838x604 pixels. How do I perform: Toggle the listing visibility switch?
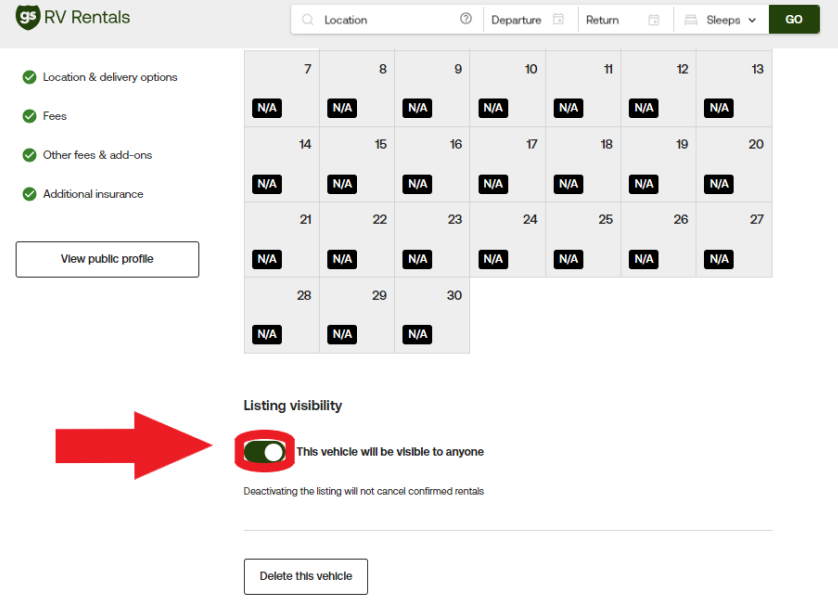[265, 452]
